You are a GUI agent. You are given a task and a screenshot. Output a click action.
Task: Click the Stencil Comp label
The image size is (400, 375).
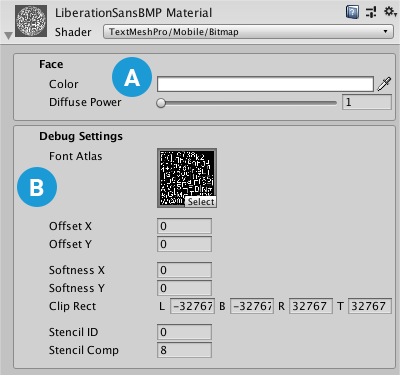pos(84,350)
